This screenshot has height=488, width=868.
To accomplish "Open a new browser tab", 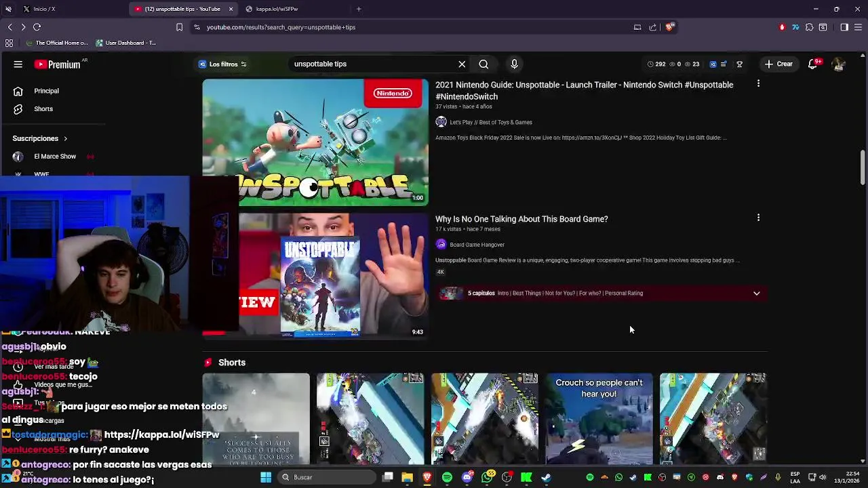I will [359, 9].
